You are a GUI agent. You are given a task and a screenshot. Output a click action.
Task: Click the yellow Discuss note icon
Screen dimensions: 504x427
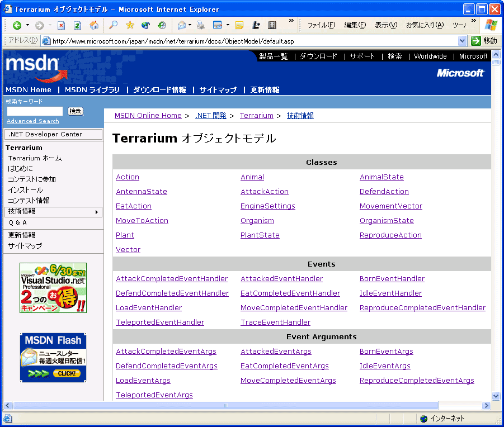239,25
